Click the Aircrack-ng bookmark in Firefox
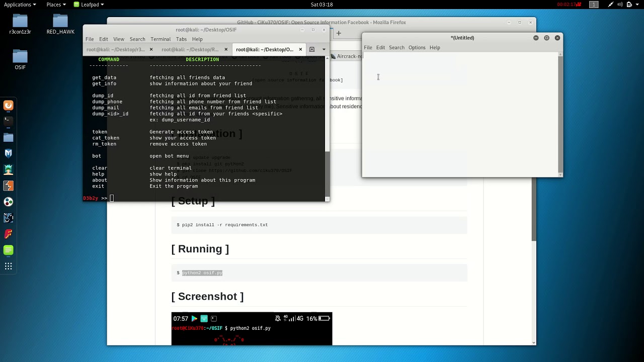 [346, 56]
